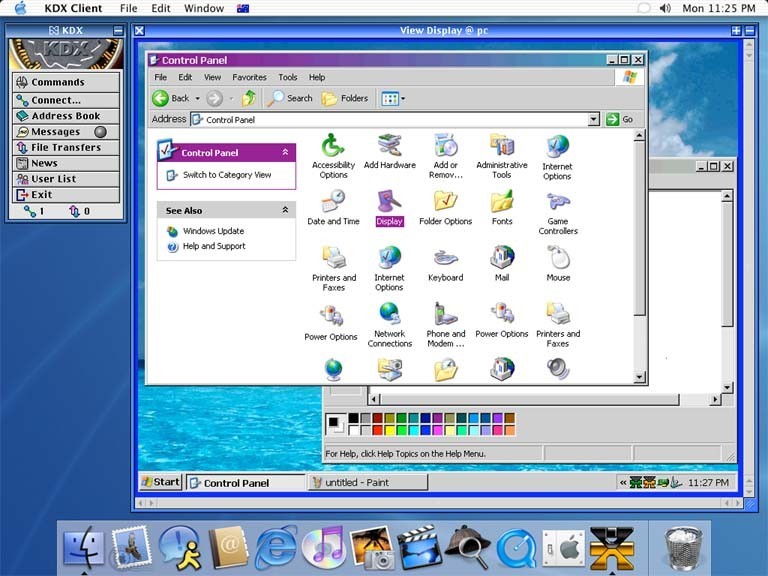Open the Trash in the Dock
This screenshot has height=576, width=768.
tap(683, 548)
